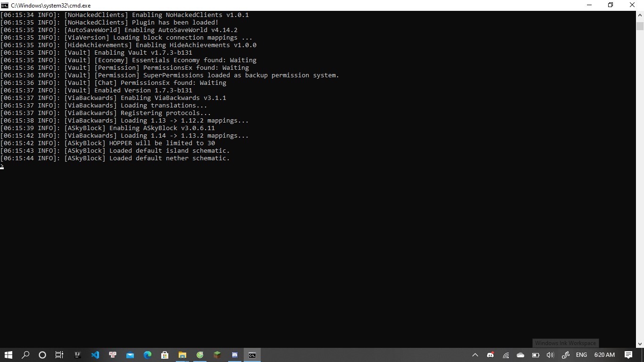Launch Cortana from the taskbar circle
644x362 pixels.
pyautogui.click(x=42, y=355)
